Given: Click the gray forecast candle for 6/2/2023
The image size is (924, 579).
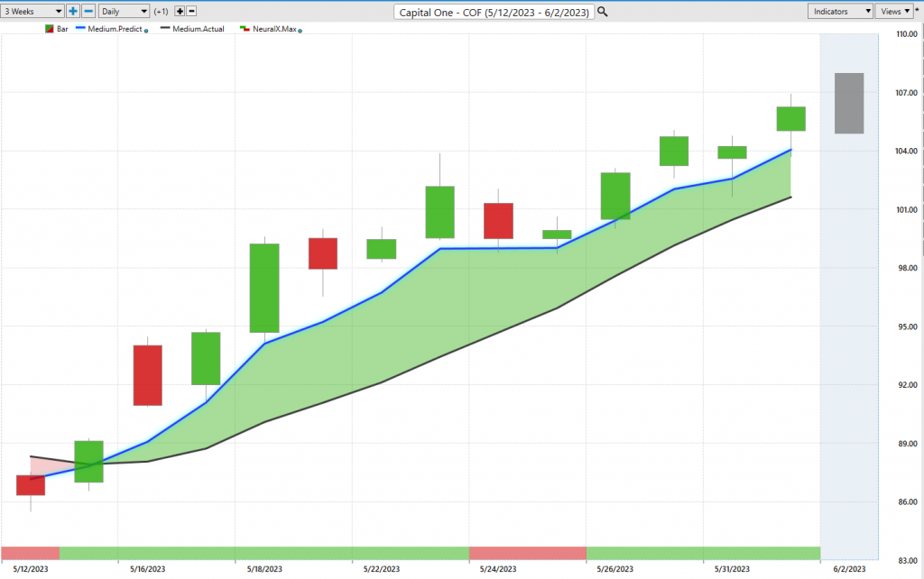Looking at the screenshot, I should click(x=849, y=103).
